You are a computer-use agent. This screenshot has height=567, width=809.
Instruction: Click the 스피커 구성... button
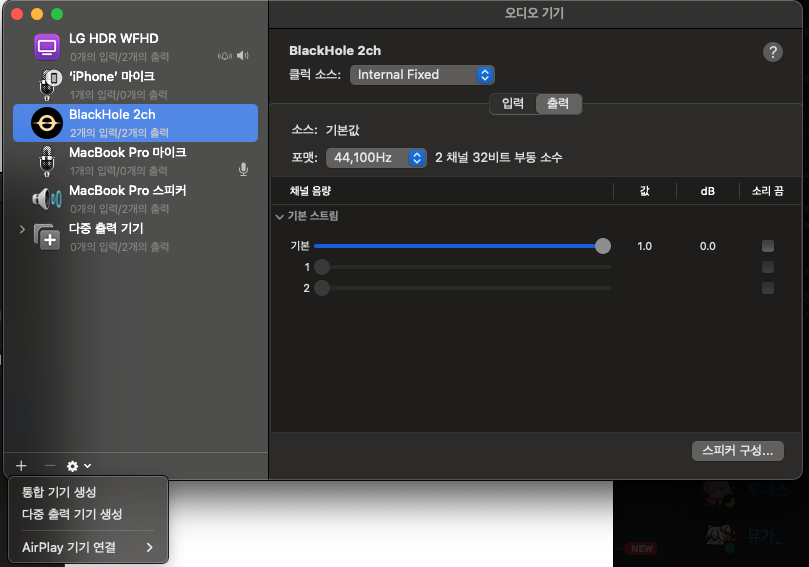[738, 451]
